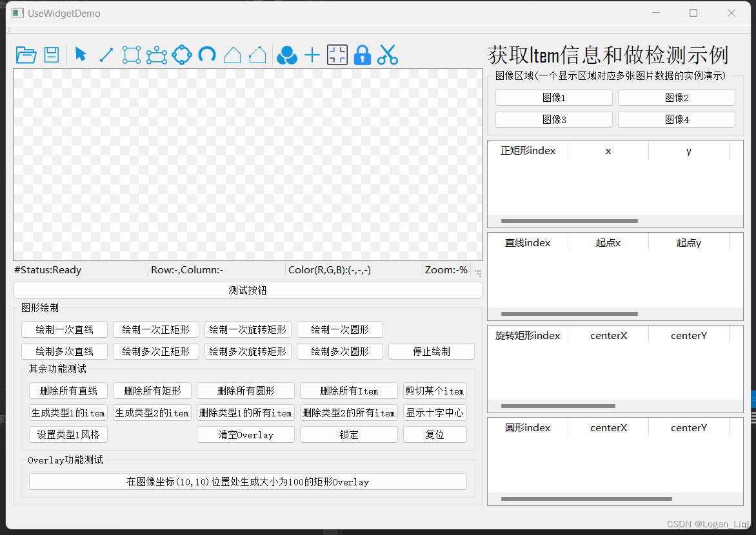The image size is (756, 535).
Task: Select the line drawing tool
Action: point(106,55)
